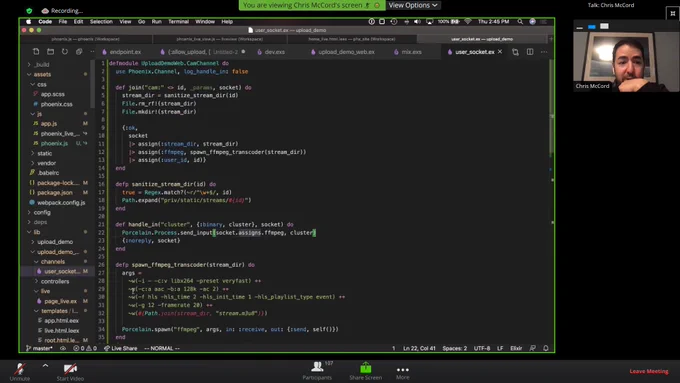Click Start Video camera icon
Viewport: 680px width, 383px height.
(x=70, y=369)
